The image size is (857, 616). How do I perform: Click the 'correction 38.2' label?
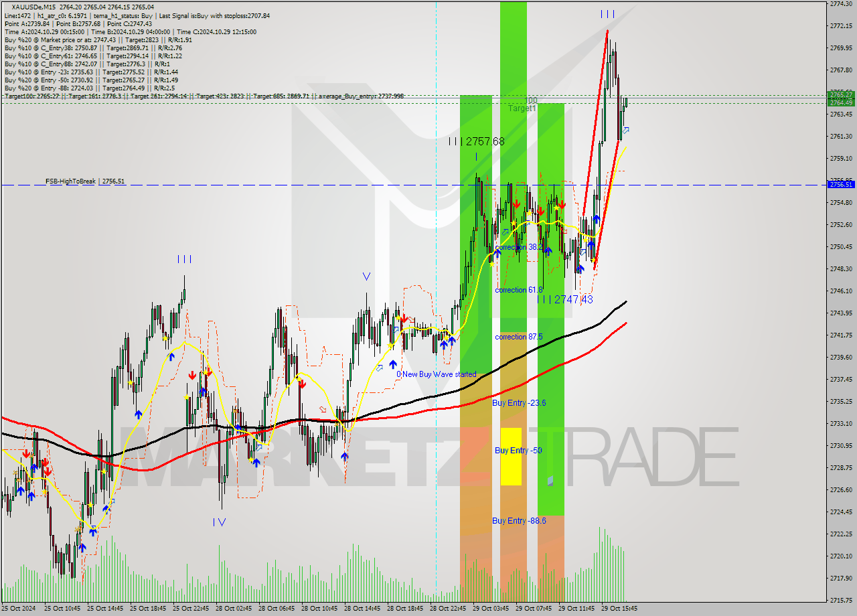pyautogui.click(x=519, y=247)
